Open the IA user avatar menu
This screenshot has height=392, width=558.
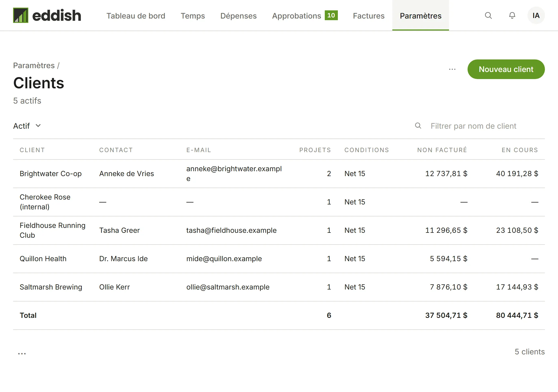pyautogui.click(x=536, y=16)
